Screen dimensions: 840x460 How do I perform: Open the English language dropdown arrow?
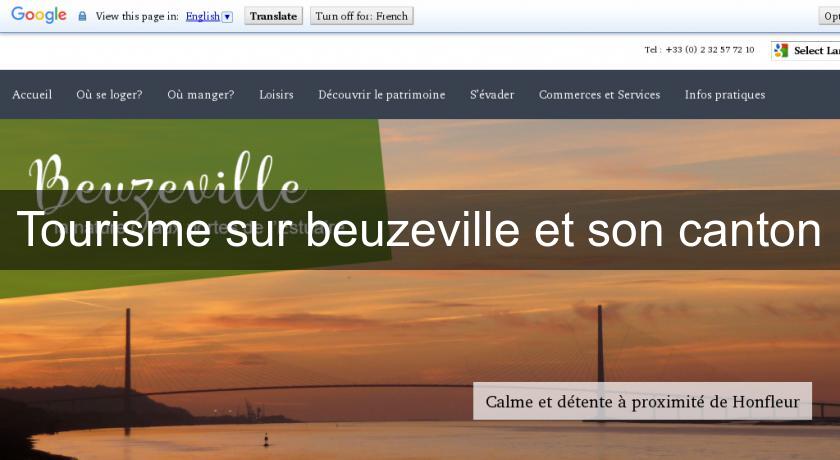227,17
